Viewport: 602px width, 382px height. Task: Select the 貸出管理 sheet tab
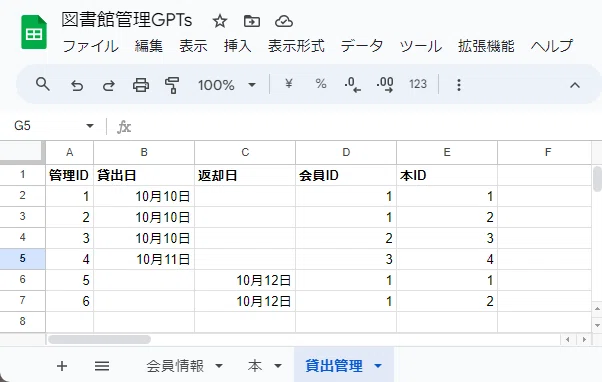click(x=334, y=366)
